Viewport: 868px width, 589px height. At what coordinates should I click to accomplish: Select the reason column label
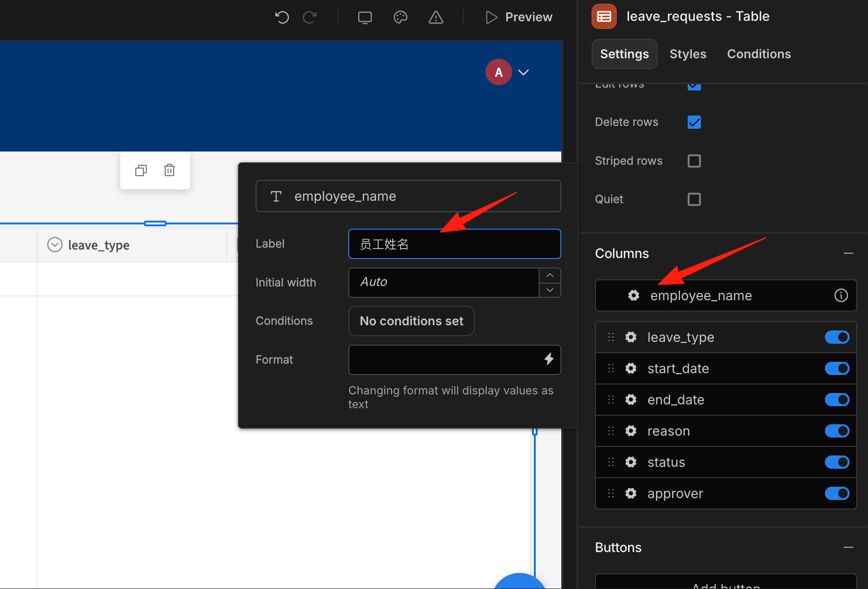(668, 431)
